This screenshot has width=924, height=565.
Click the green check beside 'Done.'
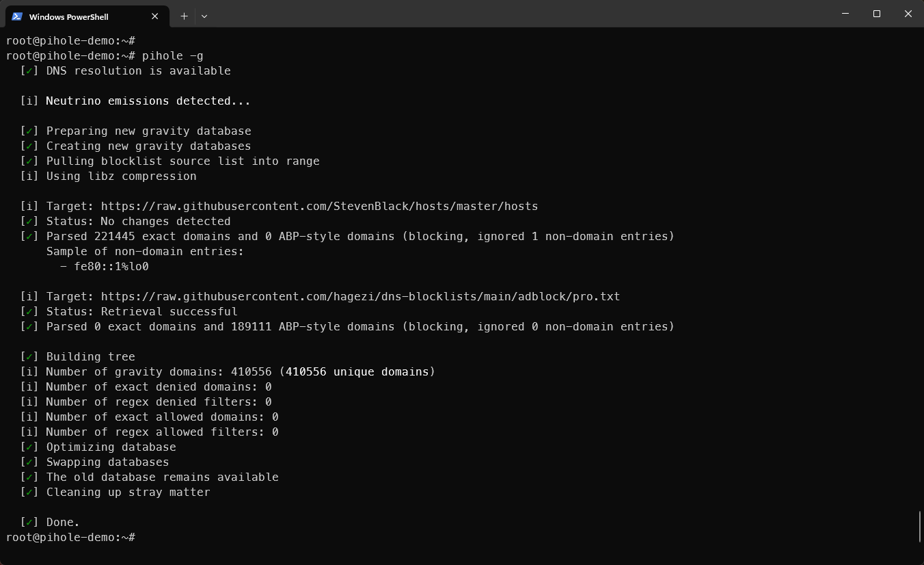coord(29,522)
